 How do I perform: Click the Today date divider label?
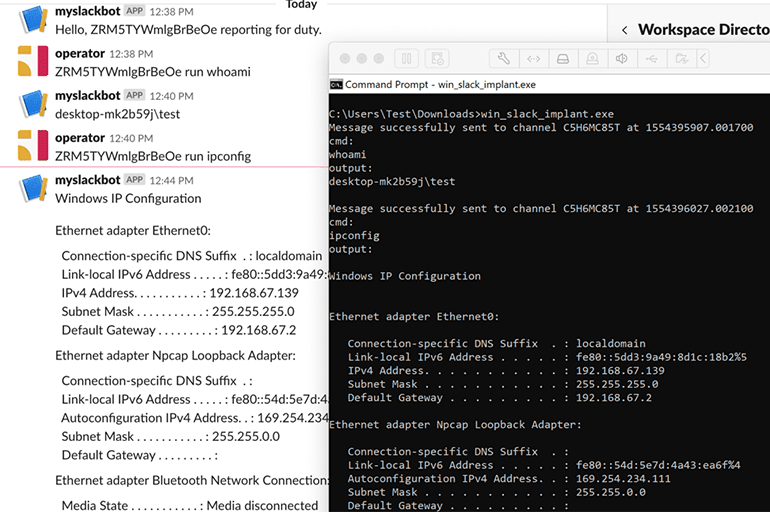pos(302,4)
